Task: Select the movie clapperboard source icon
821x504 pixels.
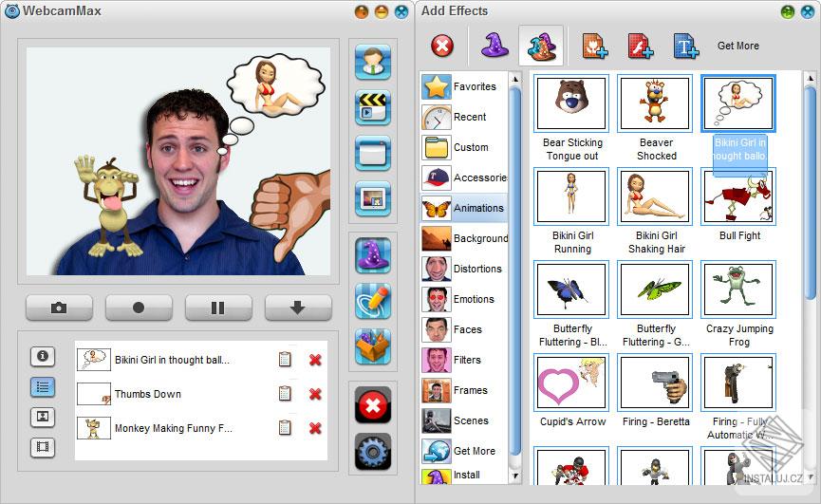Action: (x=373, y=107)
